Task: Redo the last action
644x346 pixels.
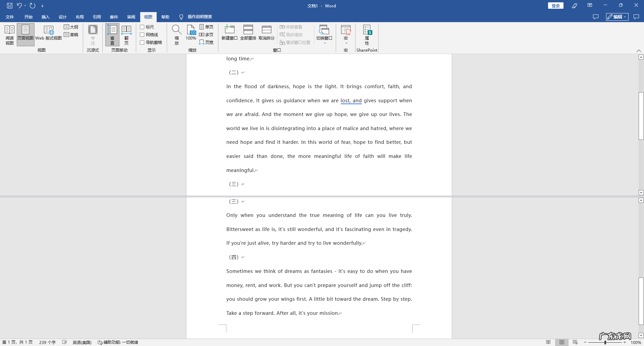Action: point(33,6)
